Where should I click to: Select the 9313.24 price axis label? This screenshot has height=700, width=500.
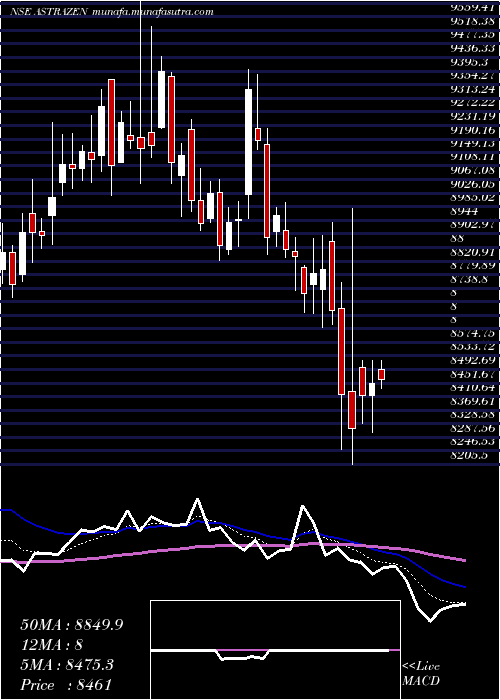pyautogui.click(x=474, y=89)
